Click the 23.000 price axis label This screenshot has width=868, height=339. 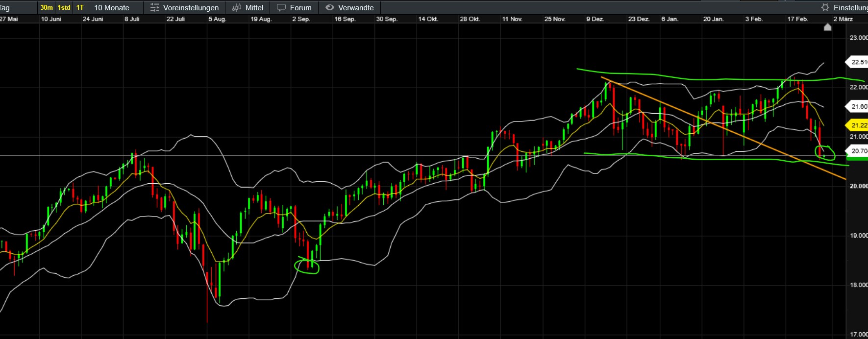[859, 38]
